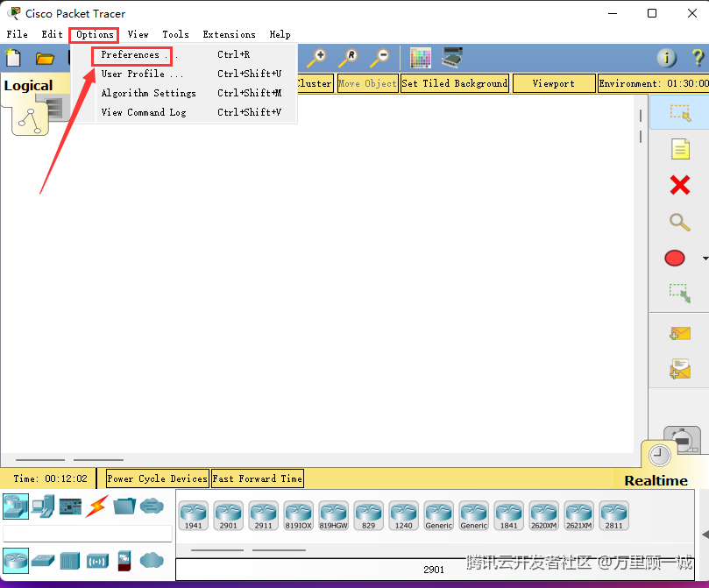Click the Add Complex PDU envelope icon

(680, 369)
